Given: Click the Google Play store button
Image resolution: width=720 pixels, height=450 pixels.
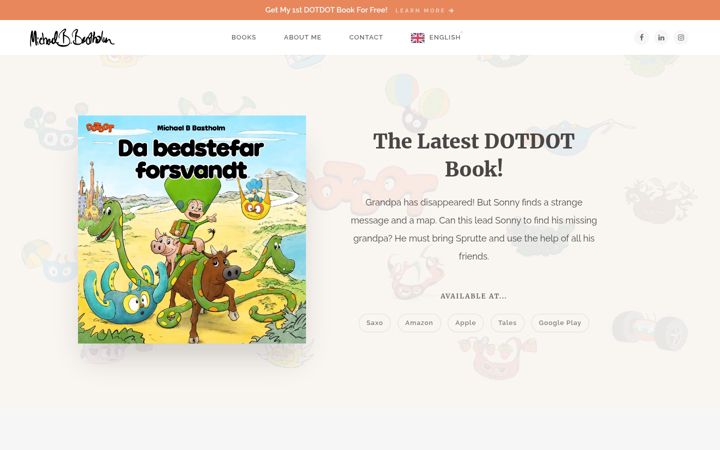Looking at the screenshot, I should [560, 323].
